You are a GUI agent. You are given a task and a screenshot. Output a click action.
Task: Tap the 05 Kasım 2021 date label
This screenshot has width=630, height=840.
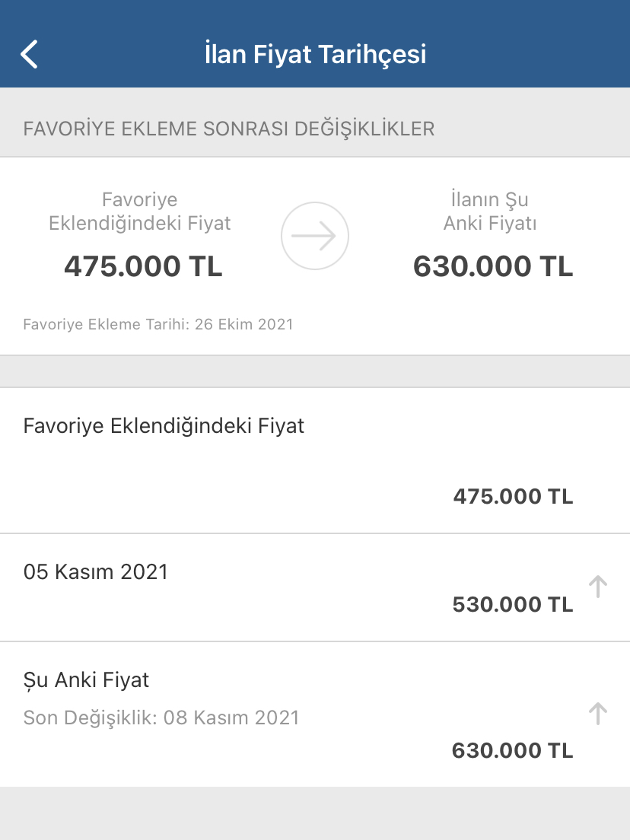[x=96, y=572]
